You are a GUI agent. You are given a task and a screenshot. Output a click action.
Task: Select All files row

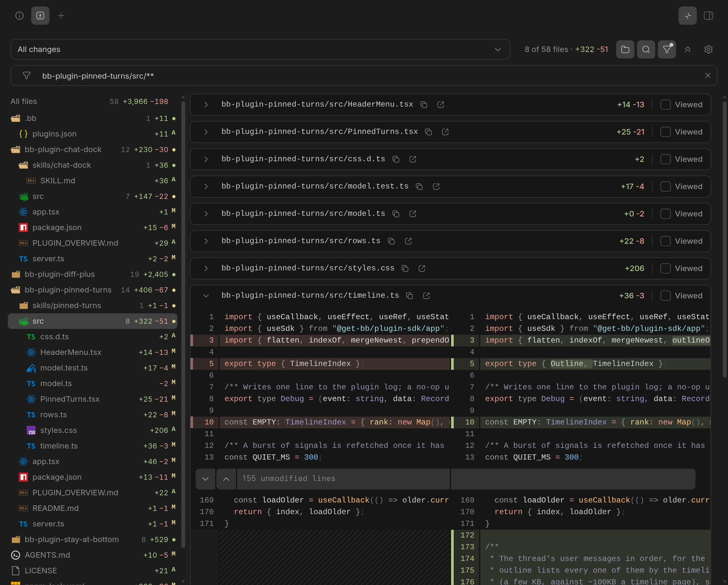pos(93,101)
